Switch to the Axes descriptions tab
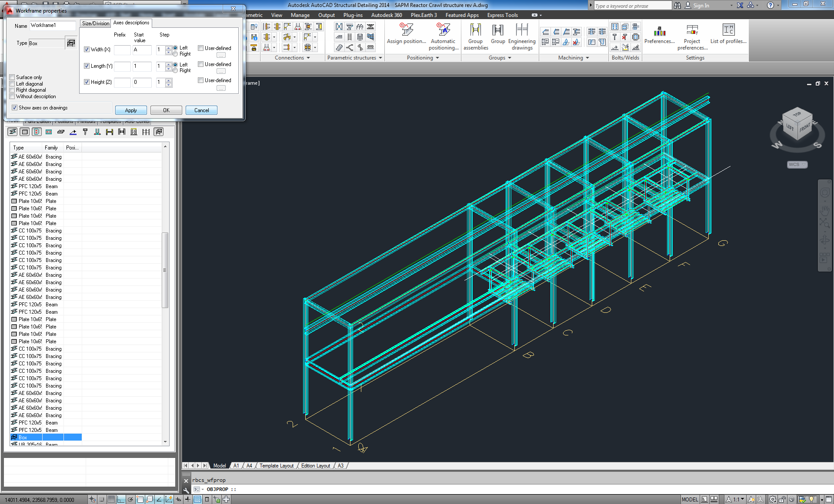The height and width of the screenshot is (504, 834). tap(131, 23)
